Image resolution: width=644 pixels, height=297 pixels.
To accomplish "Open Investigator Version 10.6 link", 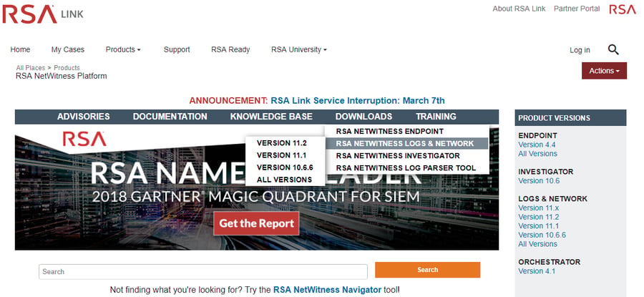I will tap(539, 181).
